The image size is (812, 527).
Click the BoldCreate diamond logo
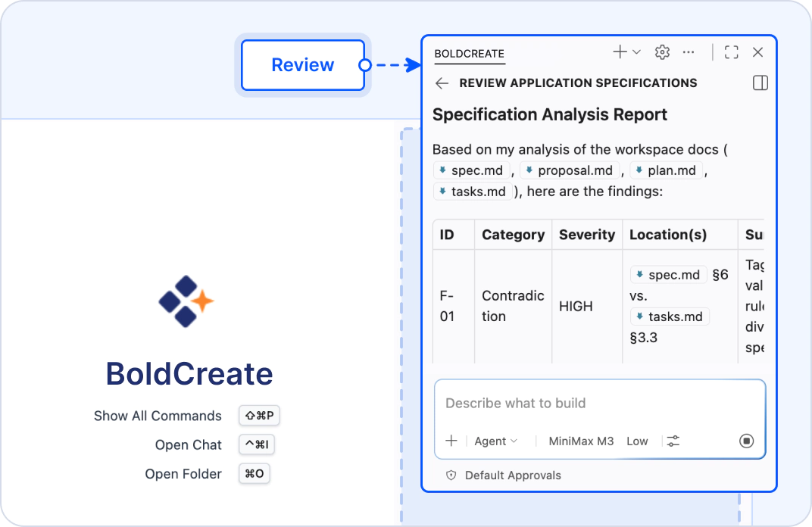click(x=186, y=301)
